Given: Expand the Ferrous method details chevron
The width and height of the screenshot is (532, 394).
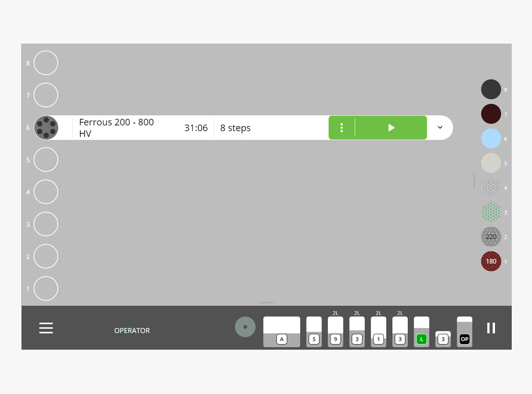Looking at the screenshot, I should point(440,128).
